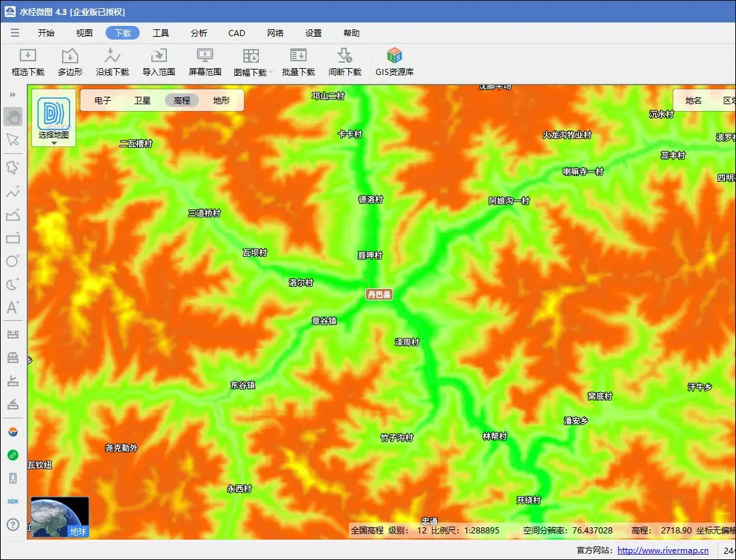Open Google Earth icon in left sidebar
The height and width of the screenshot is (560, 736).
point(12,431)
